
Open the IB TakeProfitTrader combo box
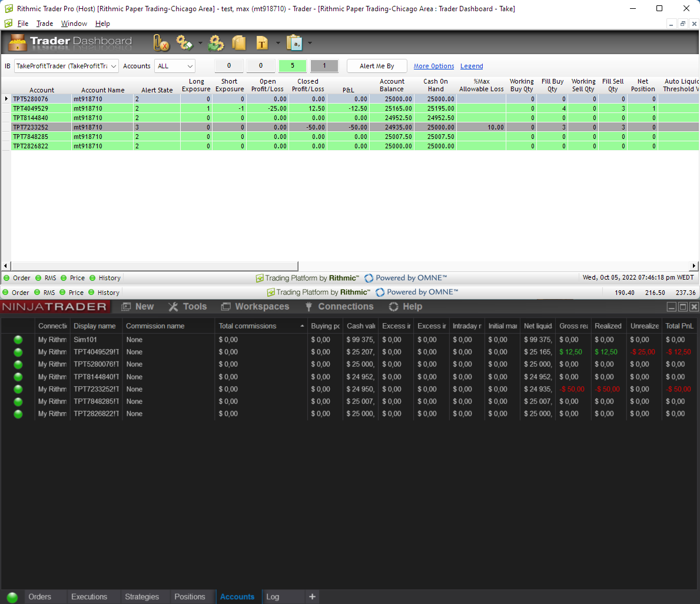point(67,66)
